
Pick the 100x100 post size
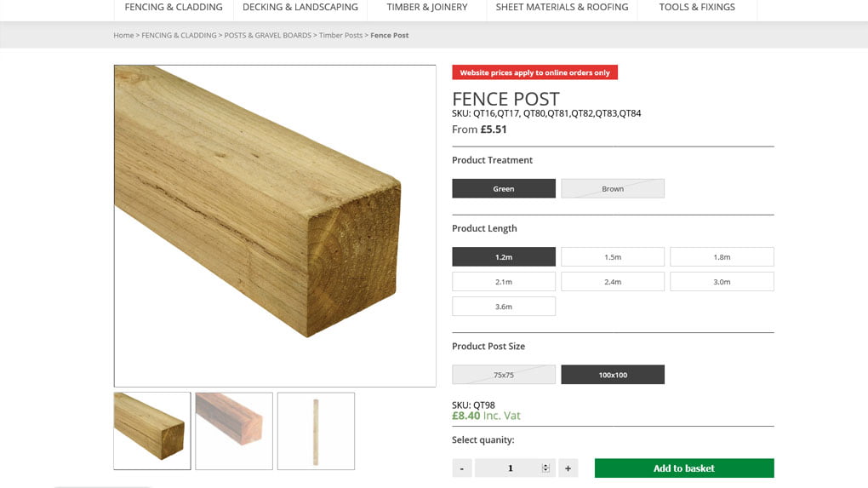coord(613,375)
